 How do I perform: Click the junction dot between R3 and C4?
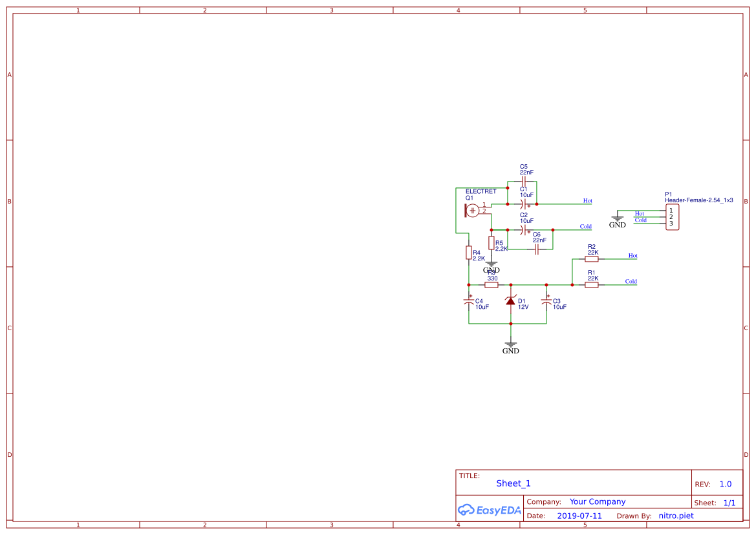click(x=469, y=285)
